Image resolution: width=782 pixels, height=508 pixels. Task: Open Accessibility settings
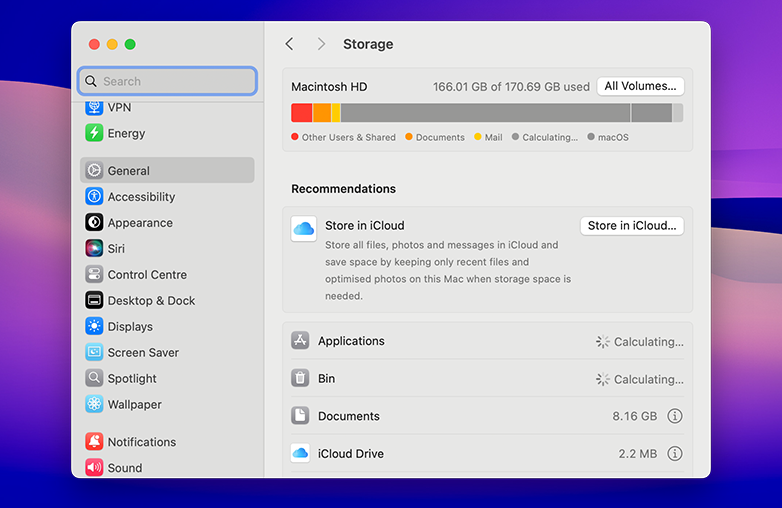tap(168, 196)
